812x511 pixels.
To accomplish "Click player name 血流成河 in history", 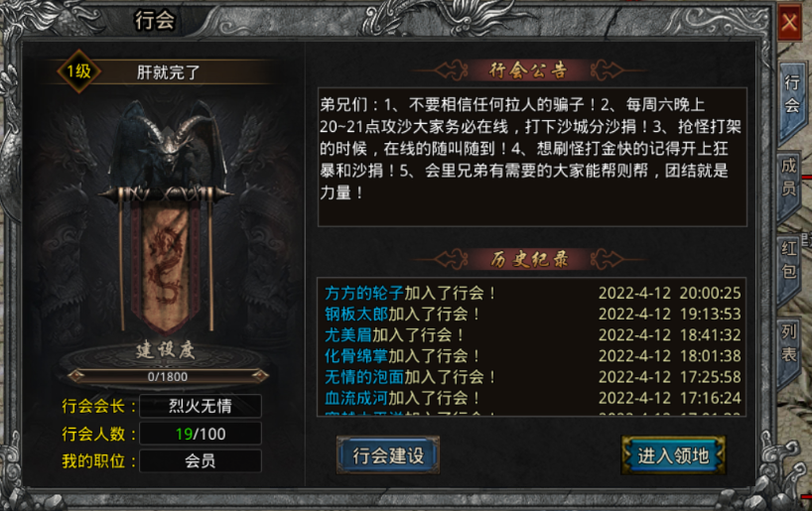I will pos(356,398).
